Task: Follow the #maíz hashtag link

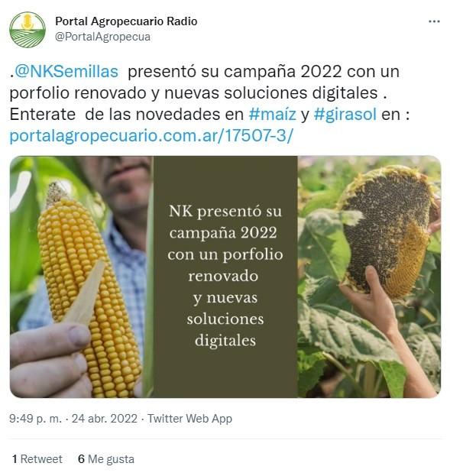Action: point(272,115)
